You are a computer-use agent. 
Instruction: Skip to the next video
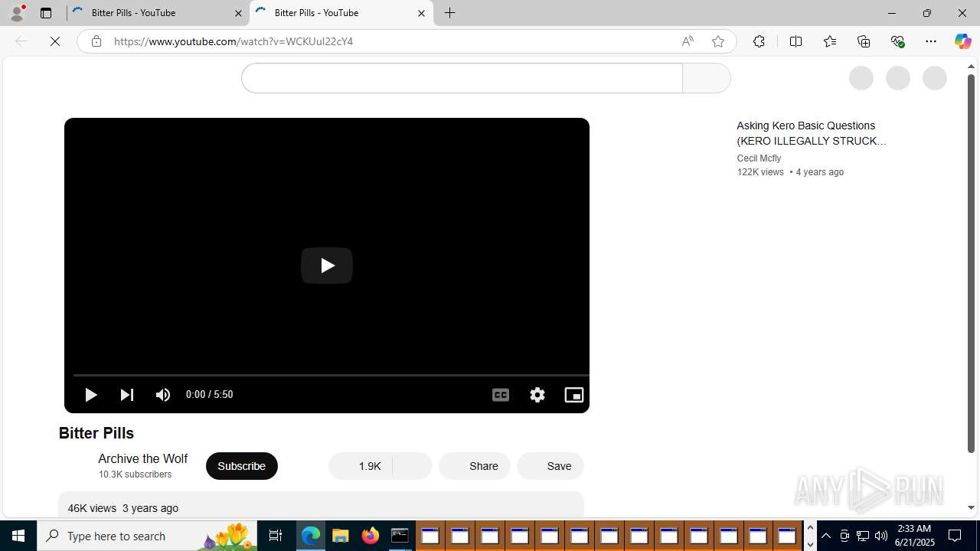point(127,395)
